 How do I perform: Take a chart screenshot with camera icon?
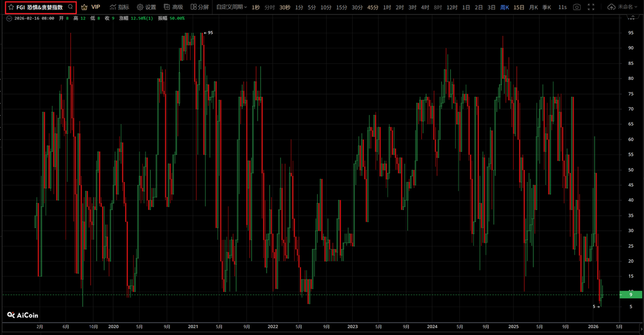point(576,7)
